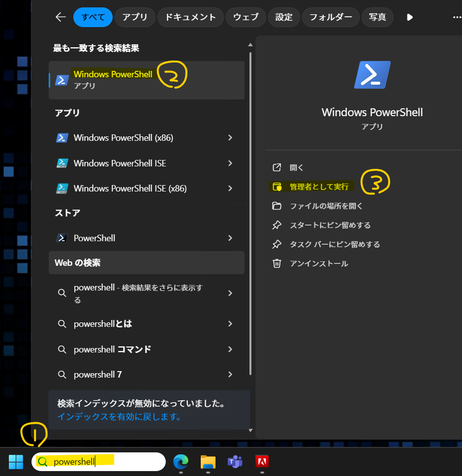Viewport: 462px width, 476px height.
Task: Click the more options ellipsis icon
Action: (457, 17)
